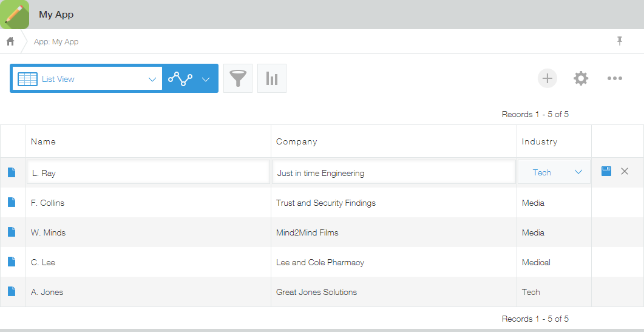This screenshot has width=644, height=332.
Task: Open record details for F. Collins
Action: 12,202
